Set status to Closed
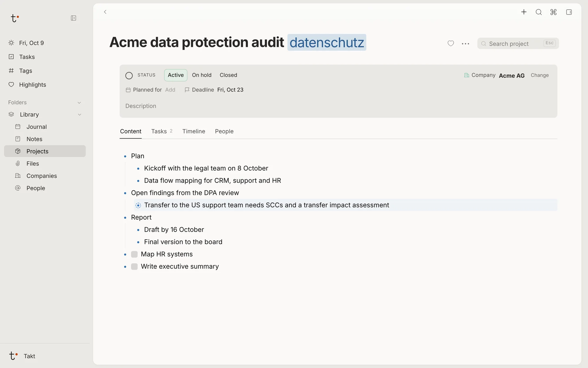Viewport: 588px width, 368px height. (228, 75)
